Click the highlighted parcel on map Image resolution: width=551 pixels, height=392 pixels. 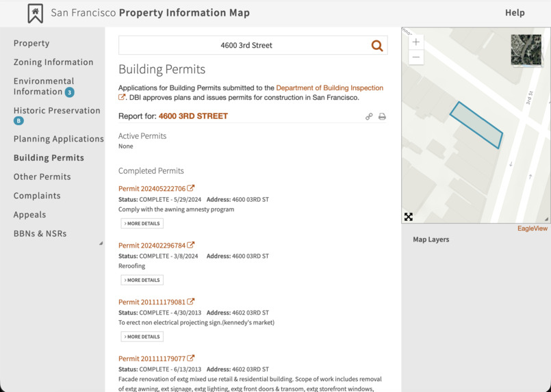click(x=476, y=125)
